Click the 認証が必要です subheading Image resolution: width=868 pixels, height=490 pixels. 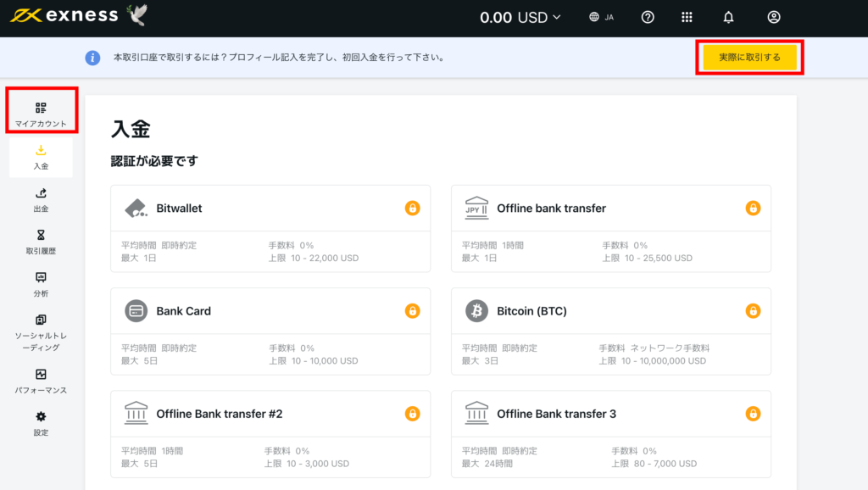coord(154,161)
